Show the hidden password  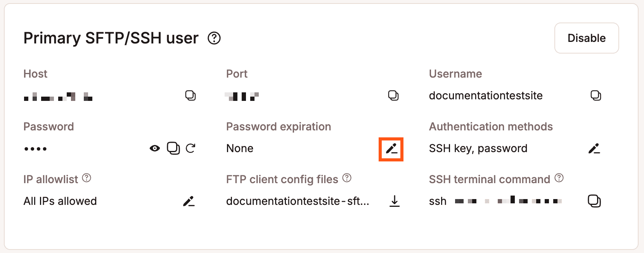pos(155,148)
